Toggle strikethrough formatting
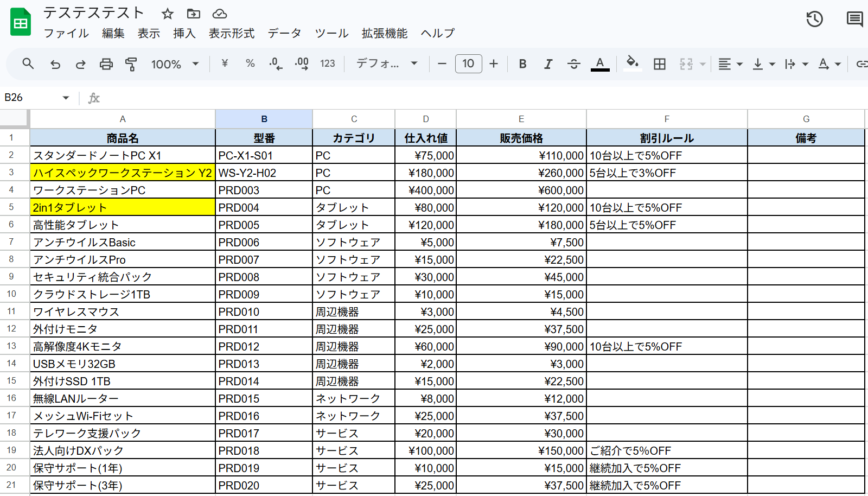 (574, 64)
